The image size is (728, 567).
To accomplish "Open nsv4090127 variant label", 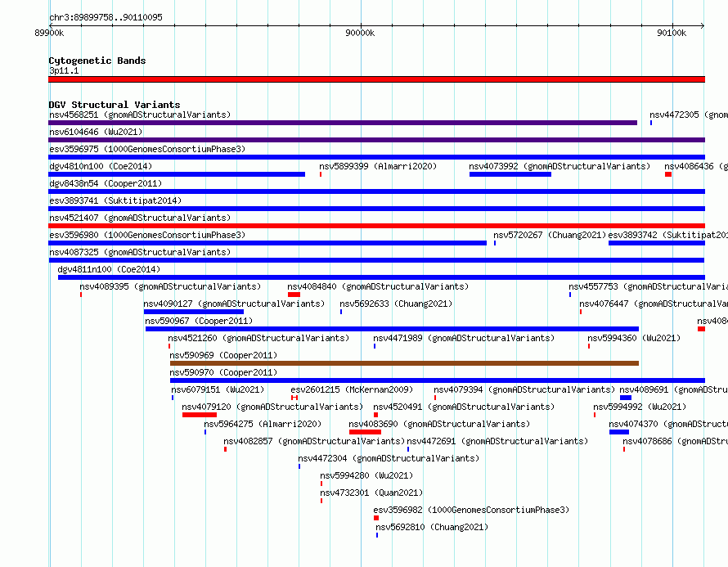I will (x=234, y=304).
